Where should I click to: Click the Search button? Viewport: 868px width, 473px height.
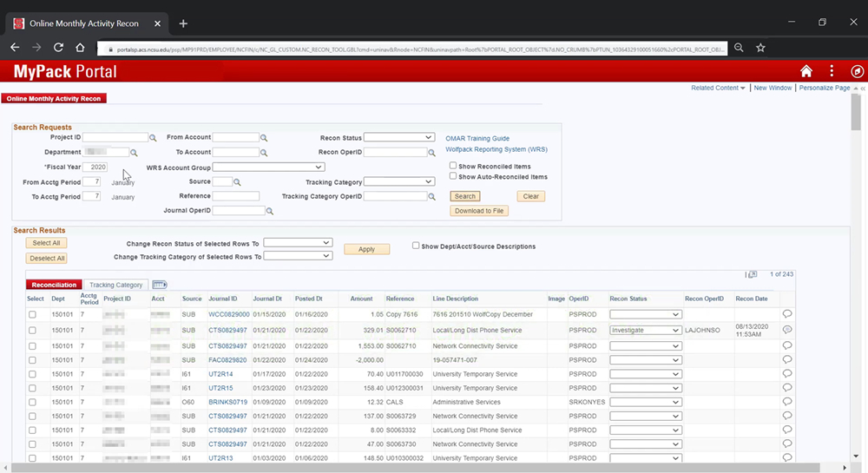[465, 196]
